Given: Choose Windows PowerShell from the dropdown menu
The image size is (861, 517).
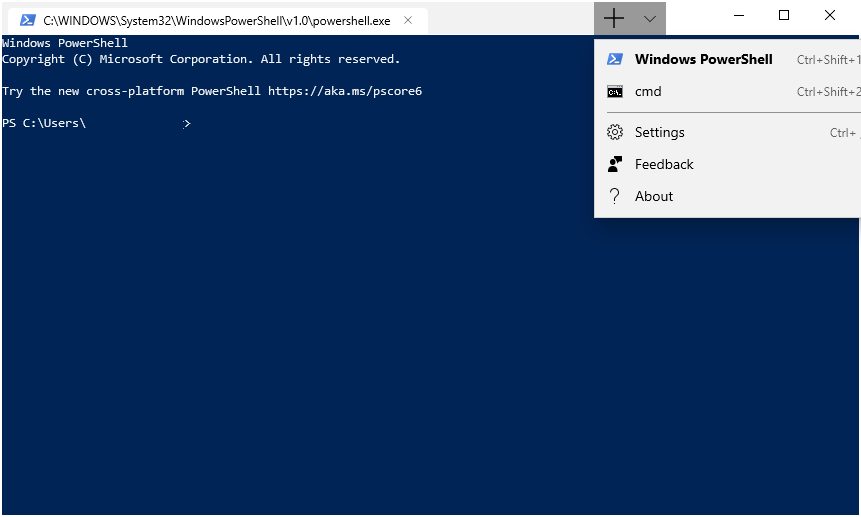Looking at the screenshot, I should click(728, 59).
